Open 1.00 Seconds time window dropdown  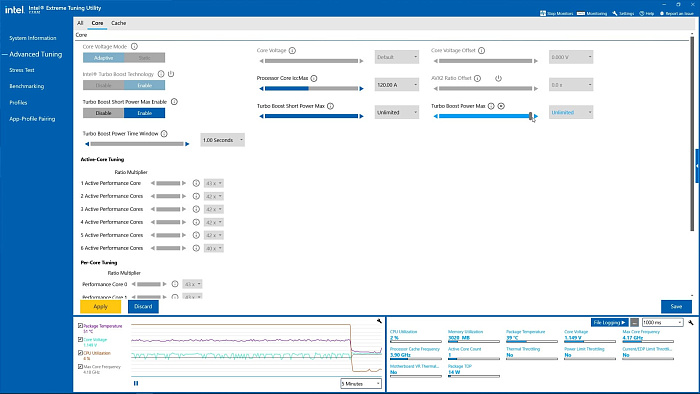pyautogui.click(x=223, y=140)
